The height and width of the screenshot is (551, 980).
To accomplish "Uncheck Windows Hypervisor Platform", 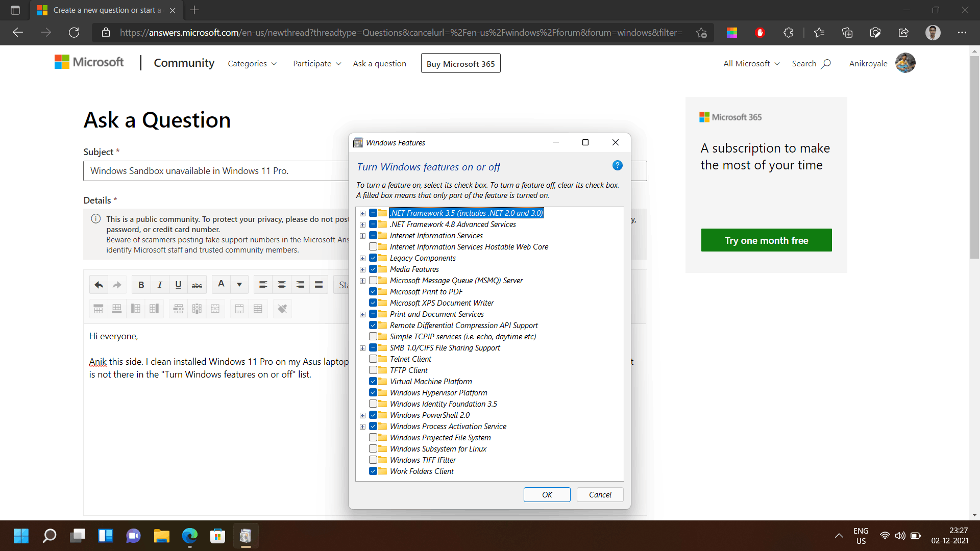I will click(373, 393).
